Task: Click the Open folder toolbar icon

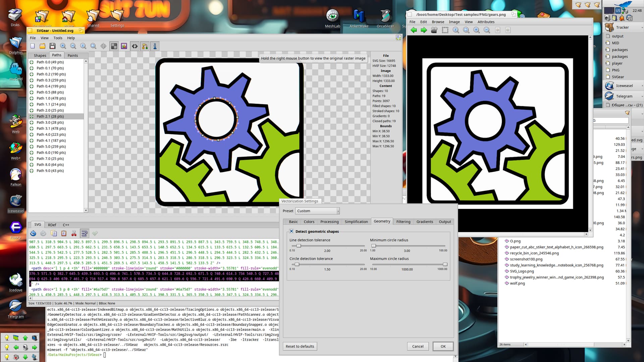Action: click(x=42, y=46)
